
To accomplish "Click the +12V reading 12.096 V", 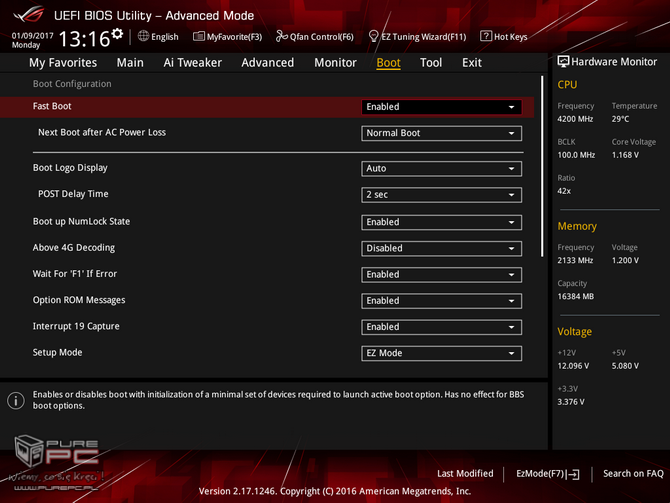I will [573, 366].
